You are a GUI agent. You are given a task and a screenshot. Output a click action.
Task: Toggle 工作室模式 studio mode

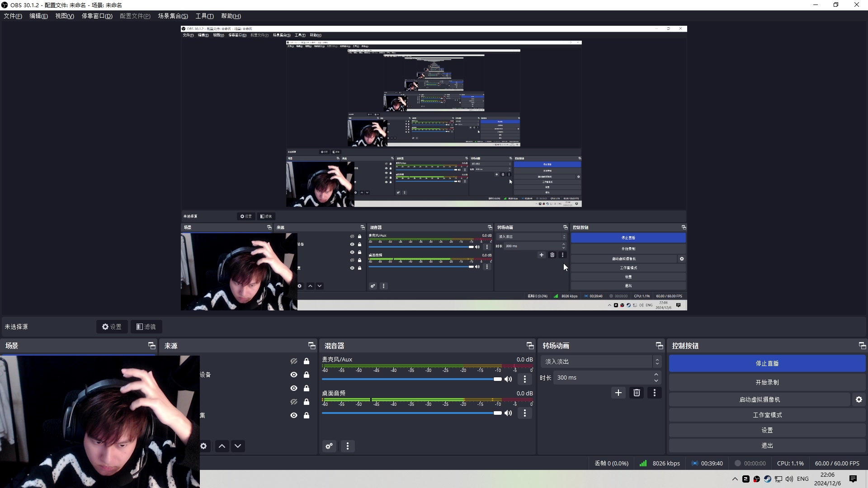point(767,415)
